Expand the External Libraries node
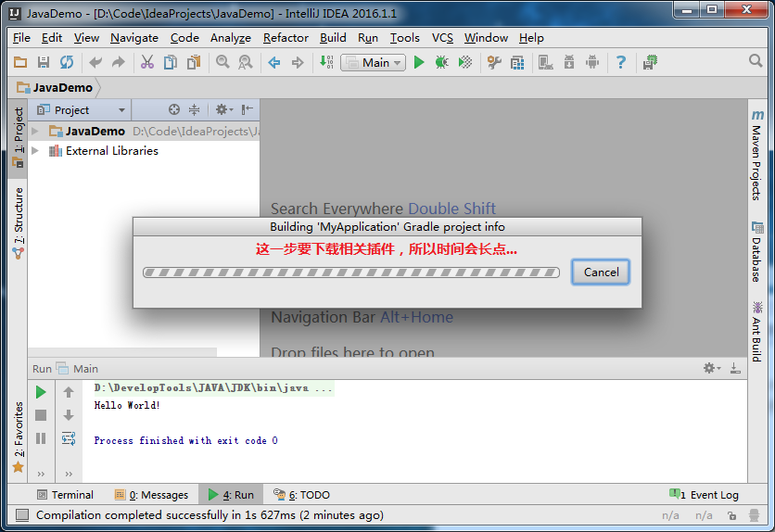 click(x=35, y=151)
